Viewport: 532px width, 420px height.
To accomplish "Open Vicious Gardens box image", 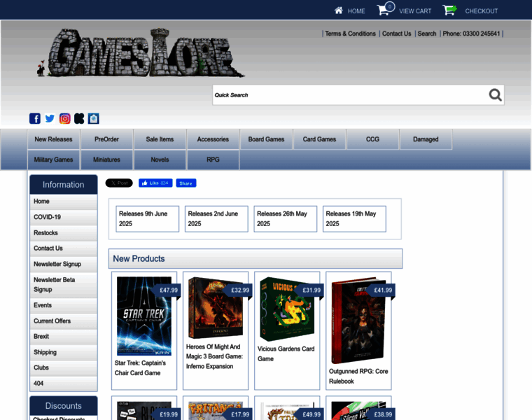I will 287,309.
